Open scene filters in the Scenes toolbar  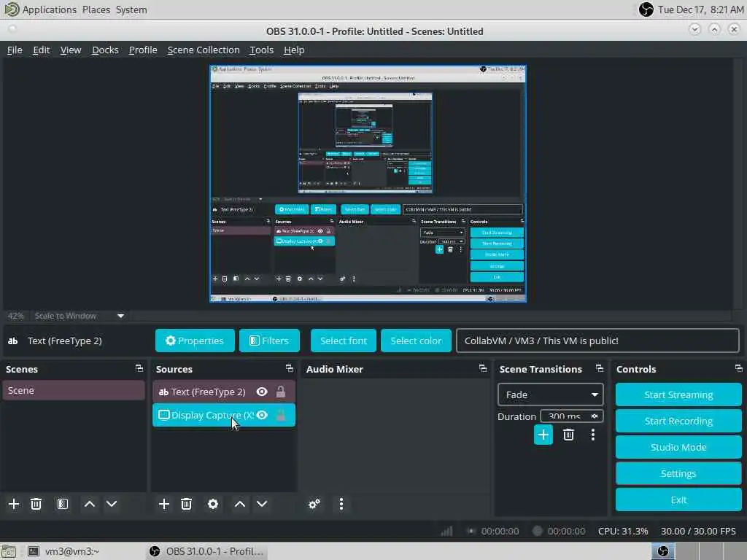(x=63, y=504)
